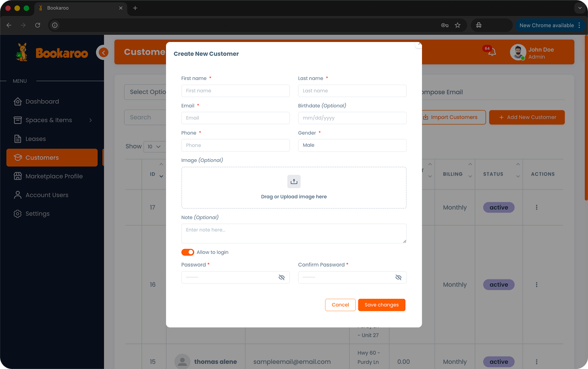Select the Account Users person icon

click(x=18, y=195)
